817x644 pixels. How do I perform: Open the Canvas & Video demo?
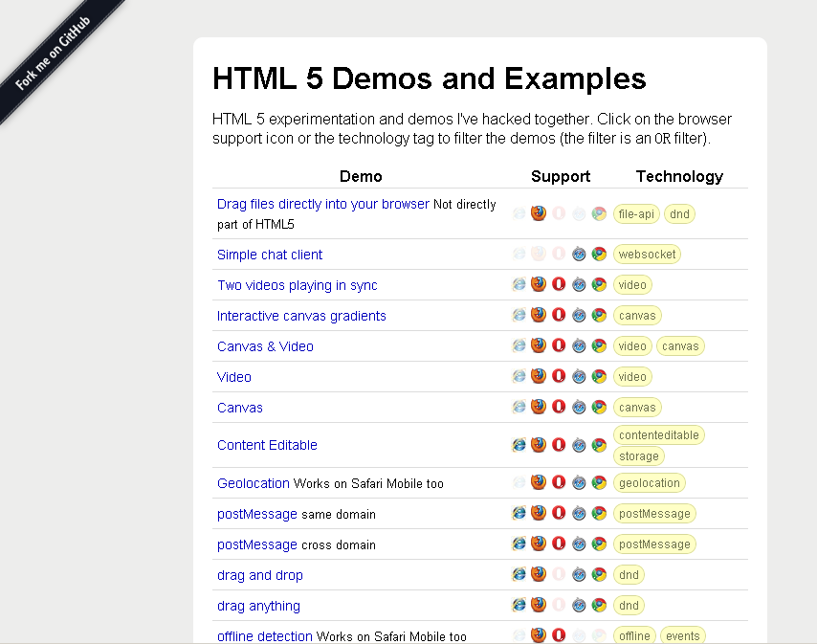point(265,346)
